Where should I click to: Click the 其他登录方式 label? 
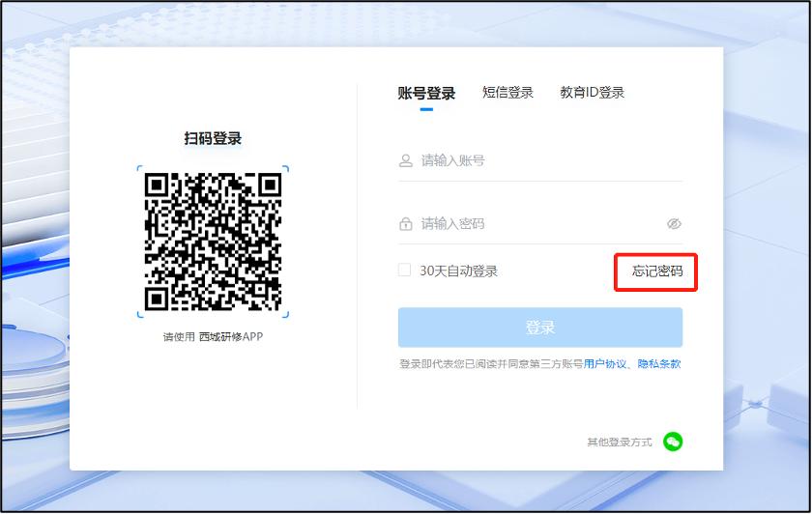[619, 443]
